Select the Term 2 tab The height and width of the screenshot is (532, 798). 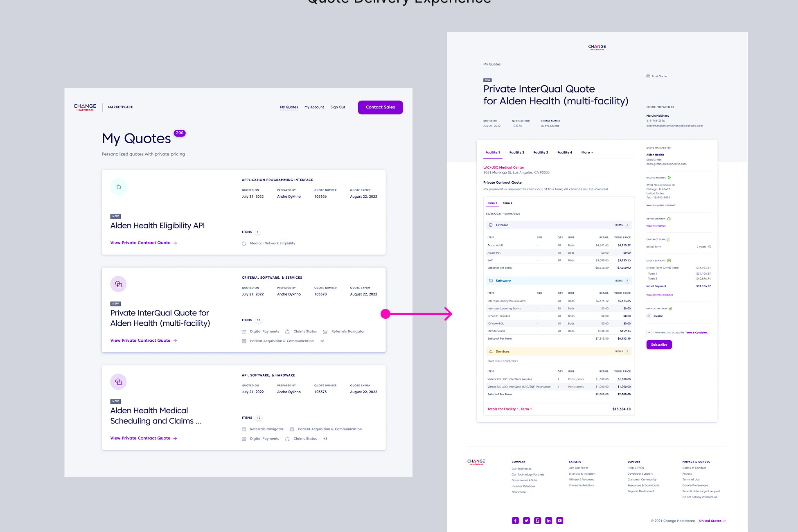(507, 203)
